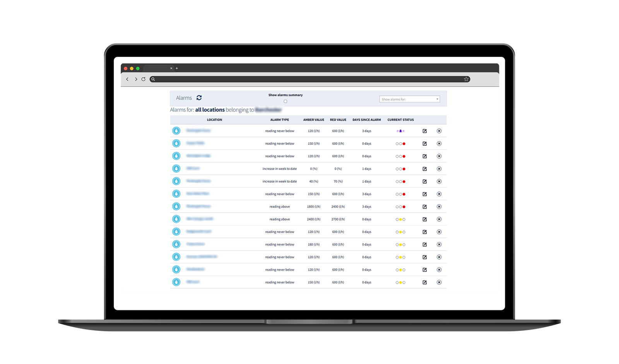This screenshot has height=364, width=619.
Task: Open the 'Show alarms for:' dropdown
Action: (x=409, y=99)
